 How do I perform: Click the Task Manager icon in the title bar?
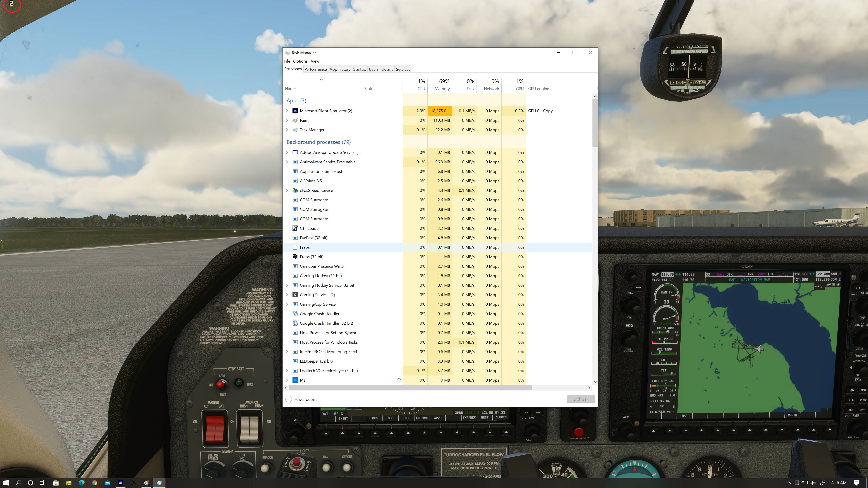point(288,53)
